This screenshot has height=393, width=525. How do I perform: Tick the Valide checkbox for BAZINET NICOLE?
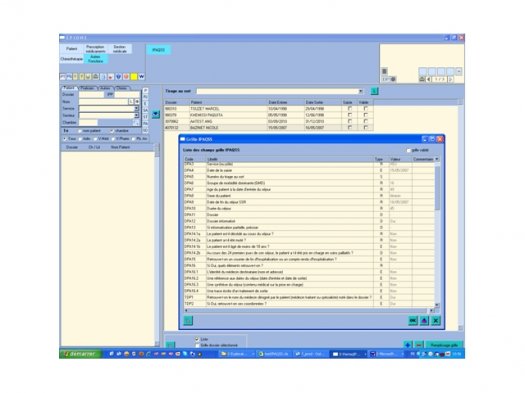tap(366, 128)
